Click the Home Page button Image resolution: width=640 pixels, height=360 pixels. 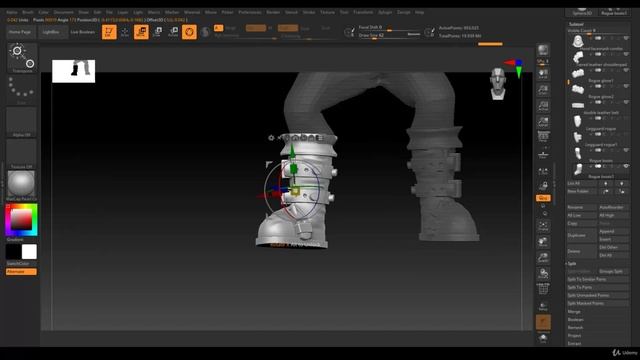click(x=20, y=32)
